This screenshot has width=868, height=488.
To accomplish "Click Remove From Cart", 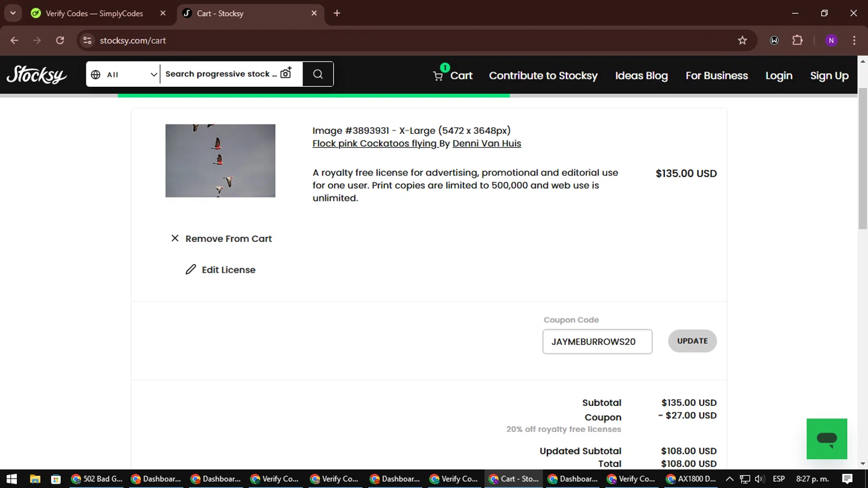I will pos(222,239).
